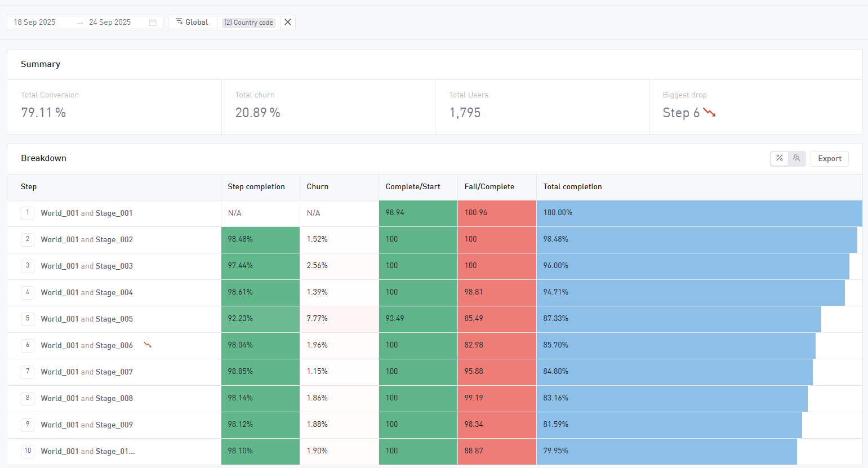Click Total completion column header
Image resolution: width=868 pixels, height=468 pixels.
[572, 187]
